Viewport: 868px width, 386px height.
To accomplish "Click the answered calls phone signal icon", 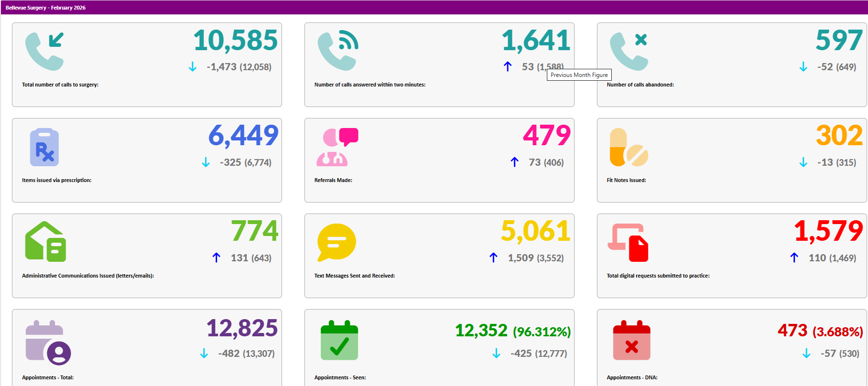I will click(x=337, y=51).
